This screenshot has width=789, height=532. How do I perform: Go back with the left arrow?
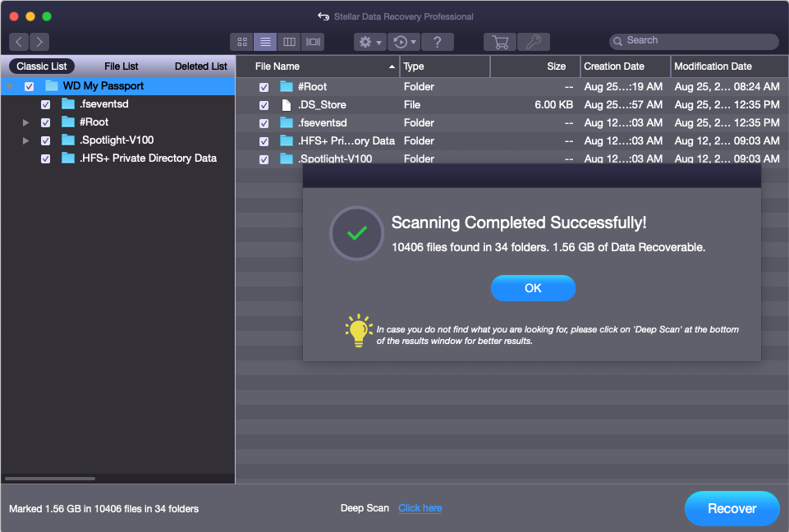(x=19, y=42)
